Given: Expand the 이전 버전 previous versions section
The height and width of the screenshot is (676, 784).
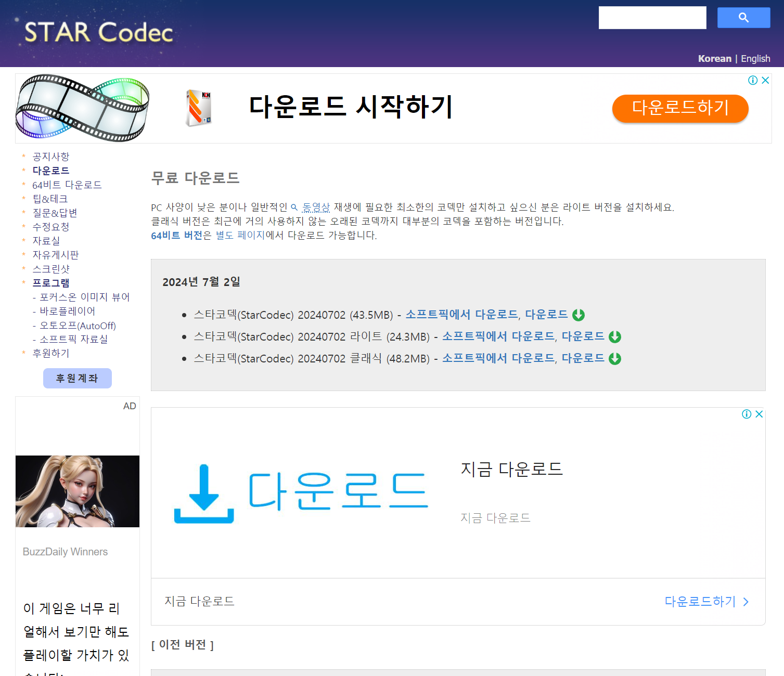Looking at the screenshot, I should (x=183, y=645).
